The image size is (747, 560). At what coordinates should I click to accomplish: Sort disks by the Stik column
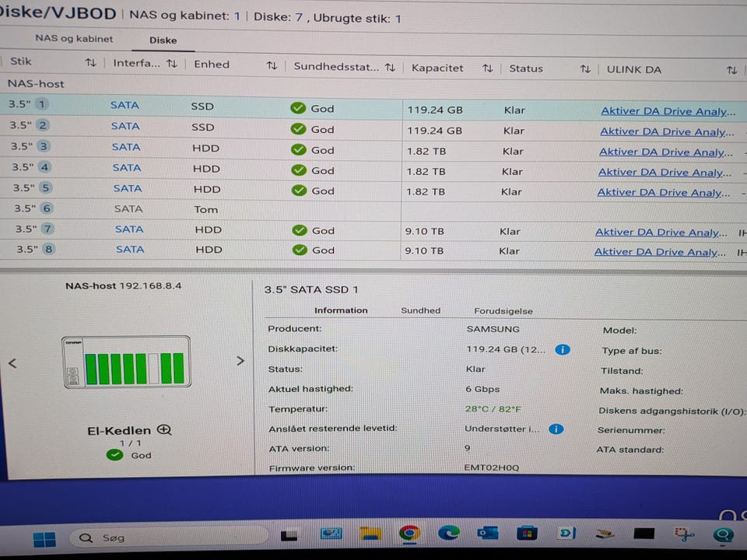(90, 62)
